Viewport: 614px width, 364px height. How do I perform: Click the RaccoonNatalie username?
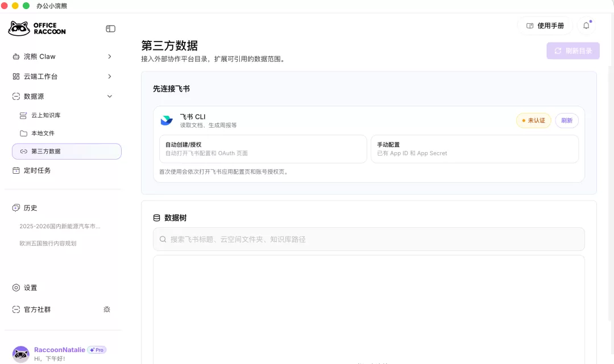coord(60,350)
